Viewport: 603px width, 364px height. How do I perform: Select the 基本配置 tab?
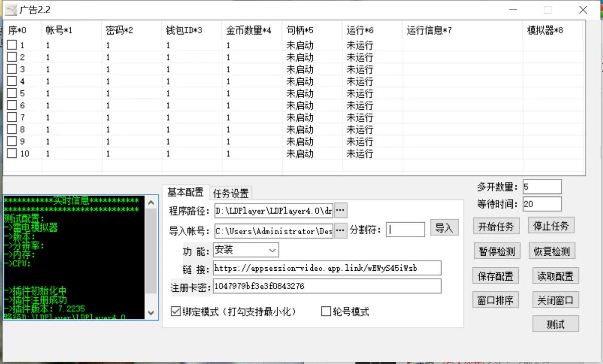[x=185, y=193]
